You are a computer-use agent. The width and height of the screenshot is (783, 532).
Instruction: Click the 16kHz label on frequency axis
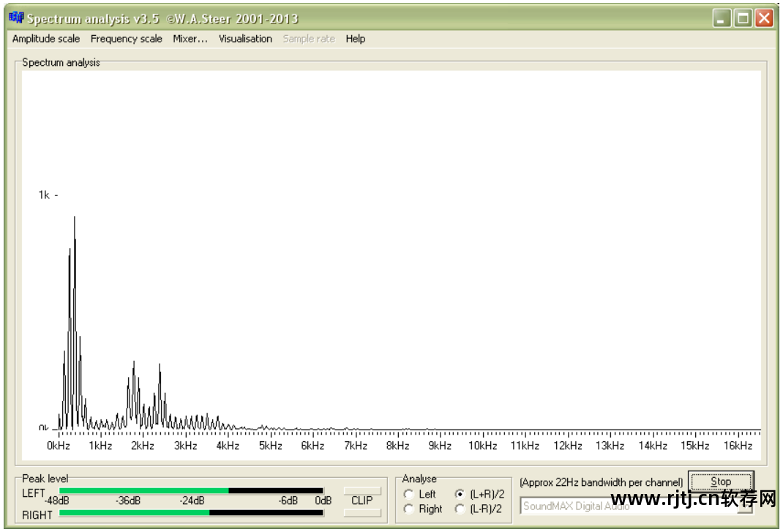(738, 446)
